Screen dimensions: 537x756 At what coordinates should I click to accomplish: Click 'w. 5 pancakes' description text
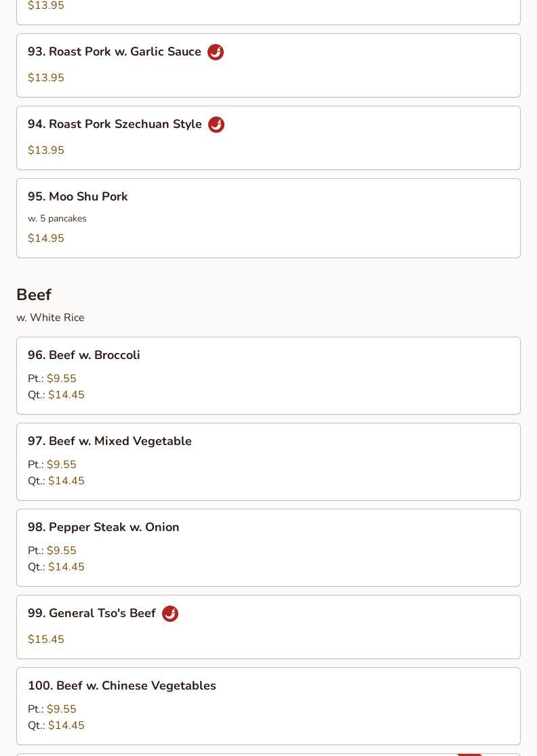click(57, 218)
